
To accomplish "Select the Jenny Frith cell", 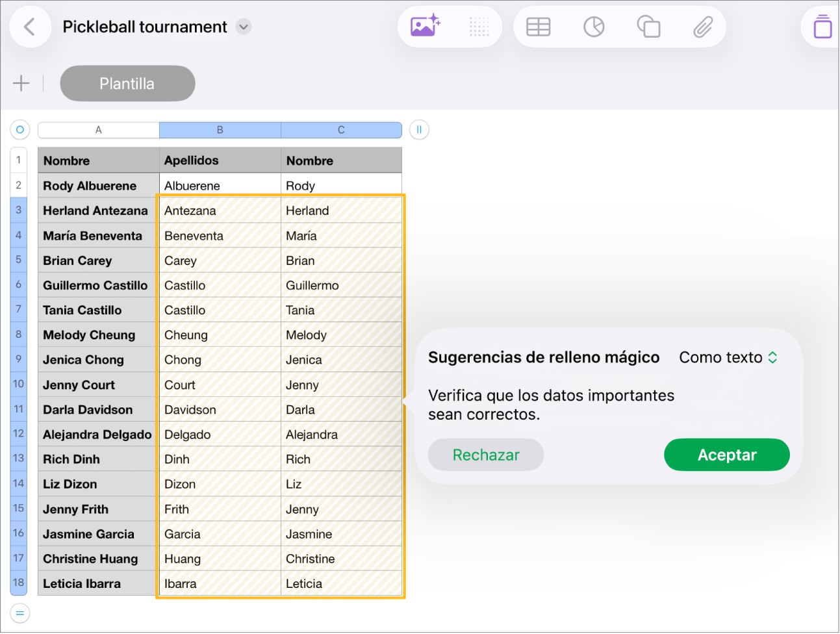I will 99,509.
